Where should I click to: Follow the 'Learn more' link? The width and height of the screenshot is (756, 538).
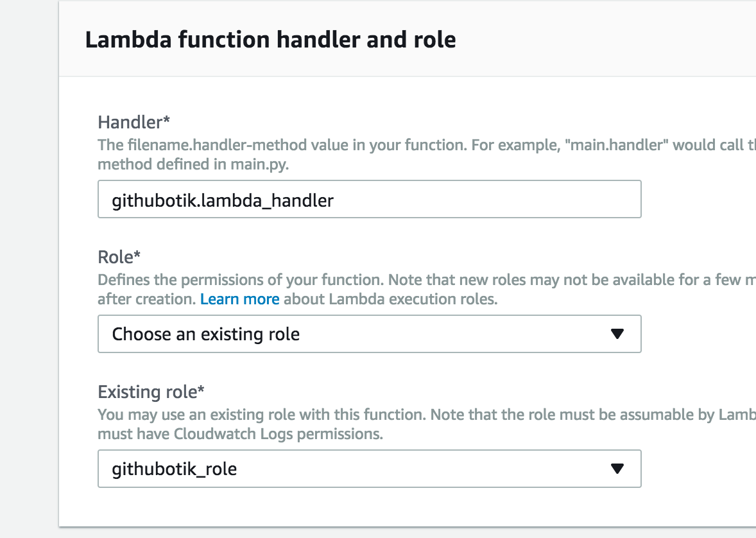239,299
